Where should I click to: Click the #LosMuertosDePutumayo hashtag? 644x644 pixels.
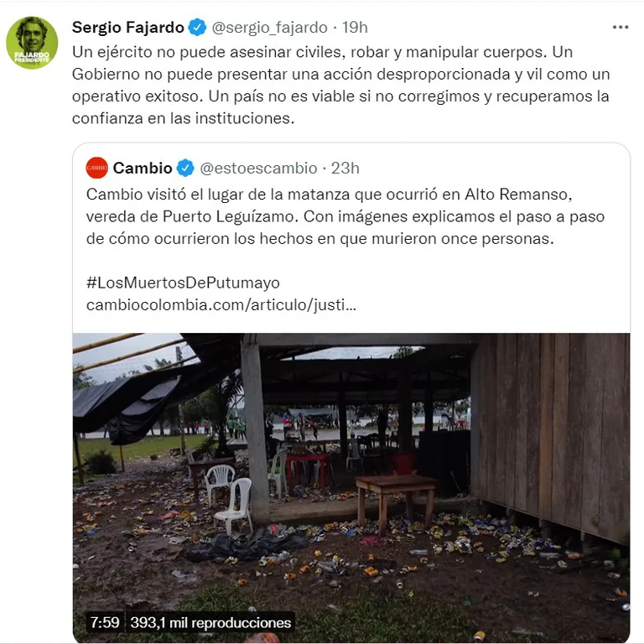pos(183,283)
